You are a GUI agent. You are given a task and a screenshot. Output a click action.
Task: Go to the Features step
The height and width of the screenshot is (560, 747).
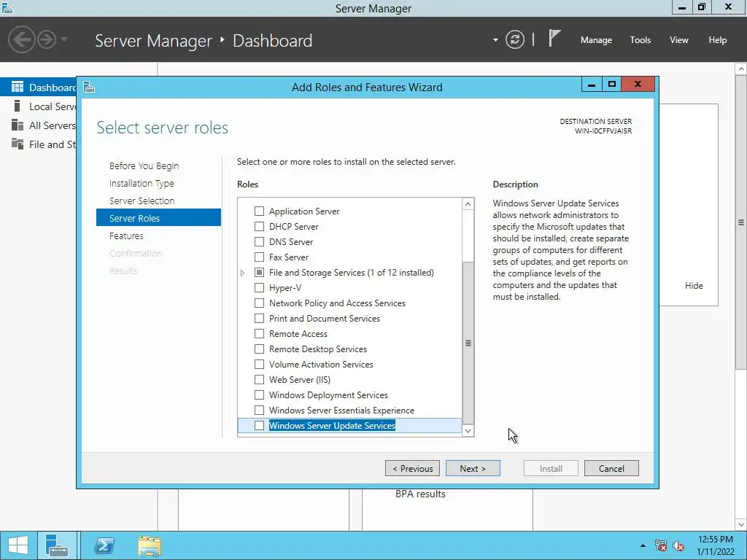[x=125, y=236]
